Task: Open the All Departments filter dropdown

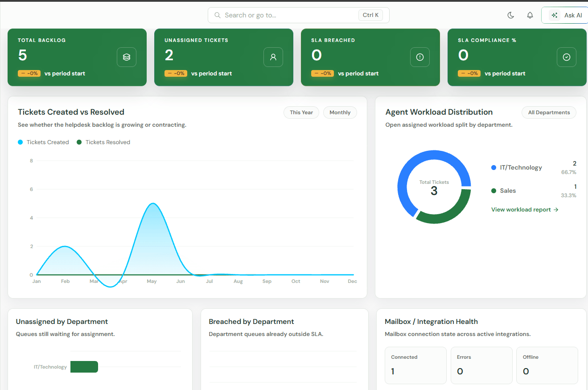Action: click(x=549, y=112)
